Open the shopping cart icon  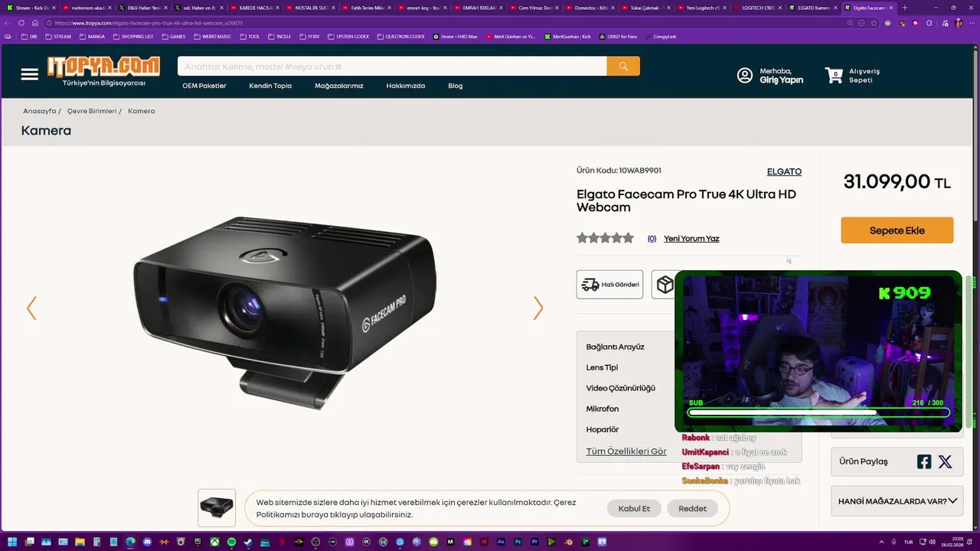click(x=834, y=75)
